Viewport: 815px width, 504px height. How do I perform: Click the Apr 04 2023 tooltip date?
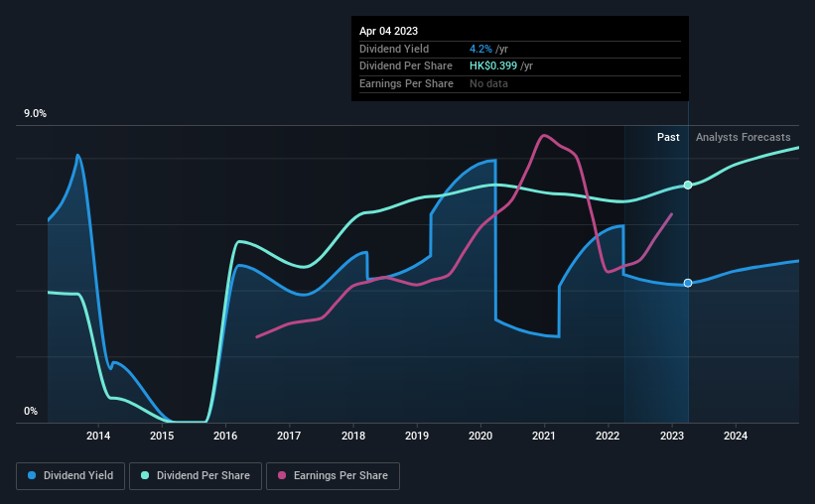pos(388,31)
